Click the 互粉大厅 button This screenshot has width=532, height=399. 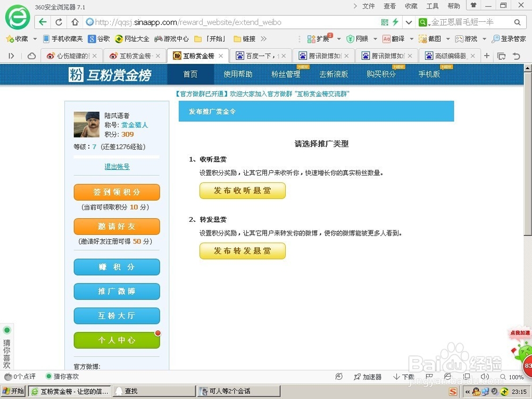117,316
